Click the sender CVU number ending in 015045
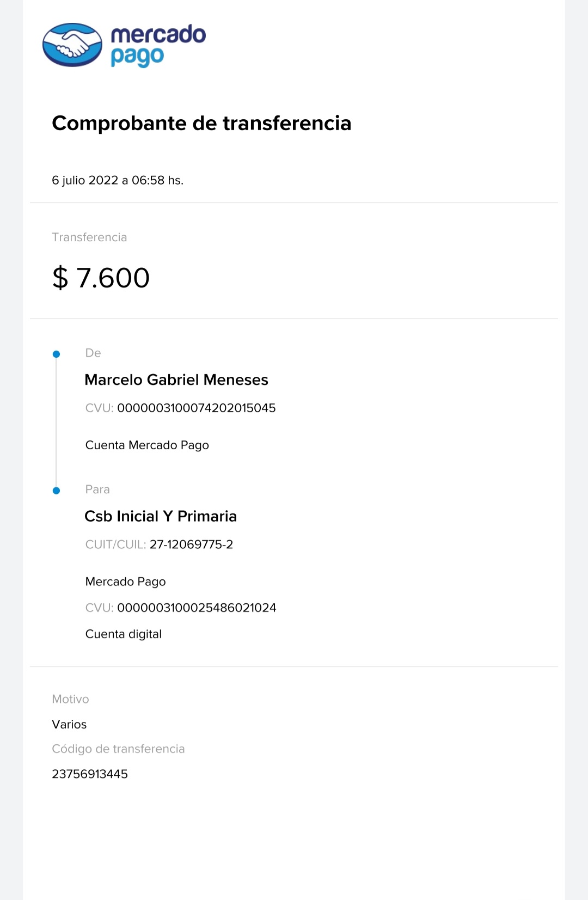 tap(197, 408)
